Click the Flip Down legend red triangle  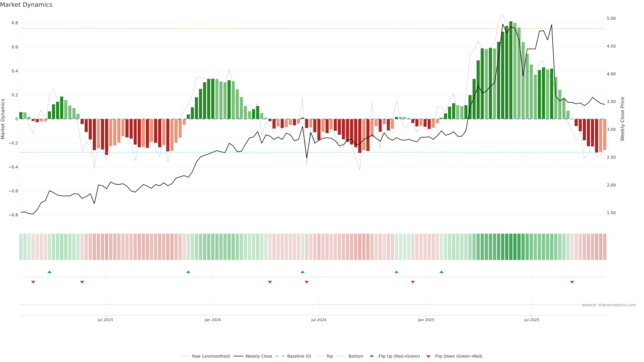click(428, 356)
